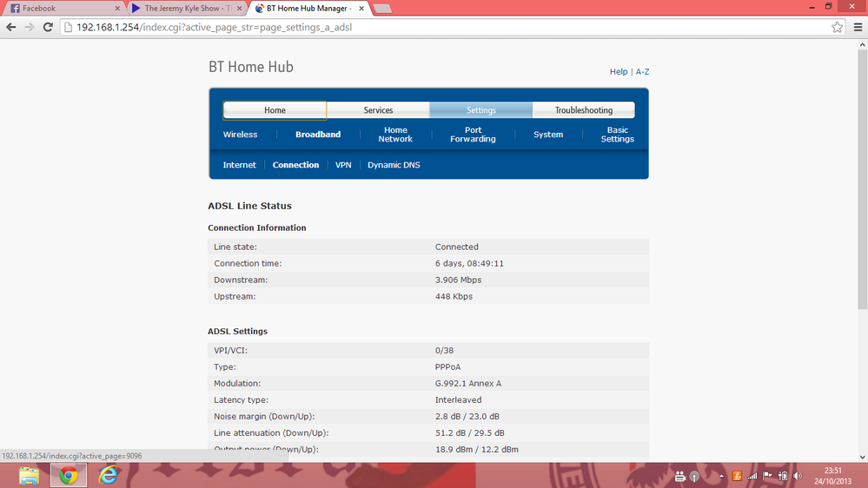Open the volume speaker tray icon

pyautogui.click(x=798, y=476)
